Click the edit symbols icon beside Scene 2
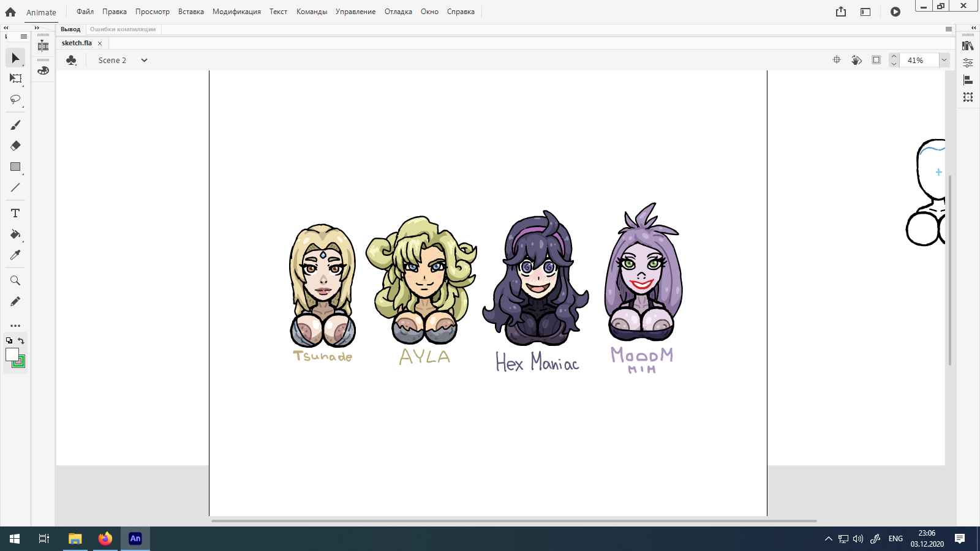980x551 pixels. tap(71, 60)
